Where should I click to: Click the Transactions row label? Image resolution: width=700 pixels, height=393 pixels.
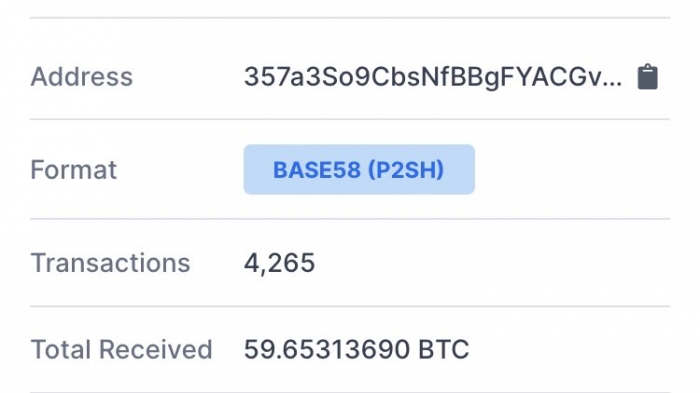[x=110, y=263]
